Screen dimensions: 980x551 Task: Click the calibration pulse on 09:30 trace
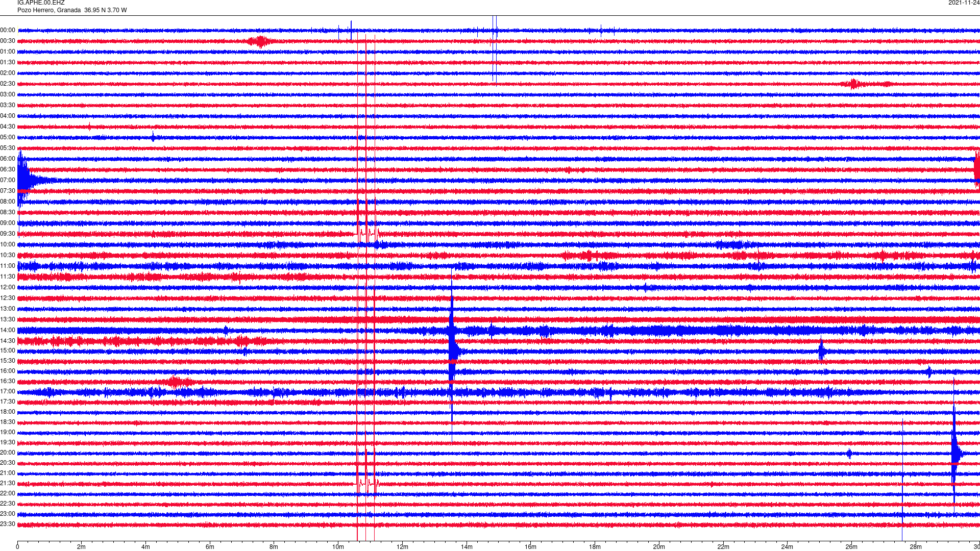tap(367, 234)
